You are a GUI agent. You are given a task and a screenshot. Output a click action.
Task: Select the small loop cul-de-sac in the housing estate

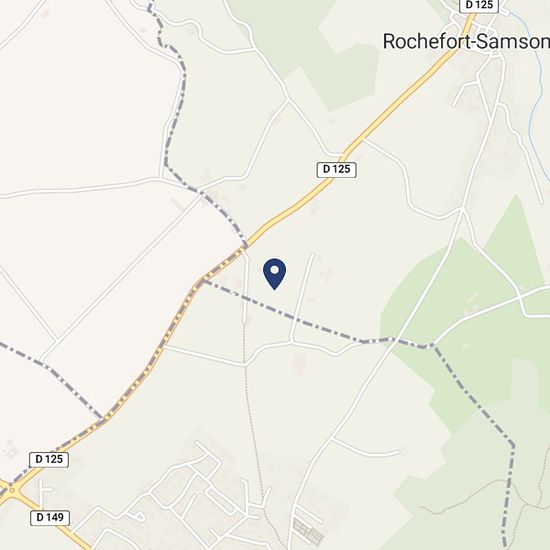140,516
